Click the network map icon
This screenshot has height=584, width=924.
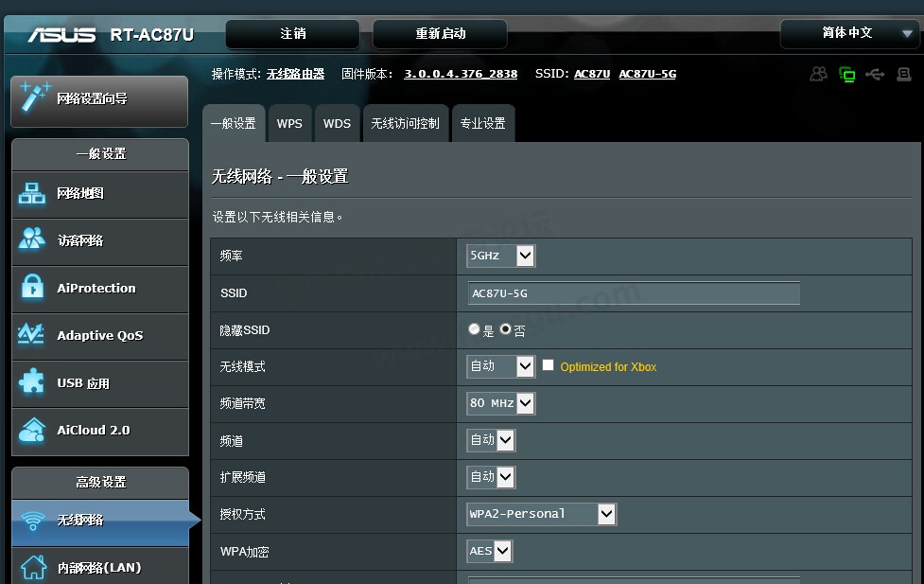[x=32, y=193]
